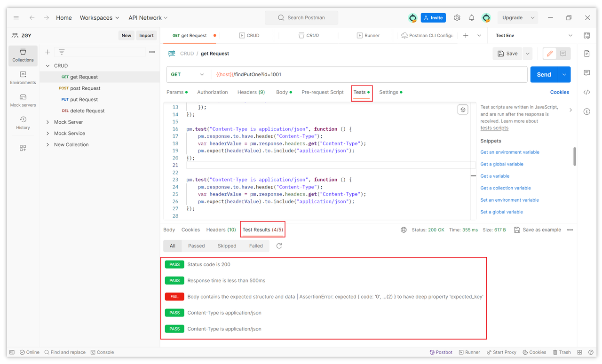
Task: Switch to Params tab
Action: point(177,92)
